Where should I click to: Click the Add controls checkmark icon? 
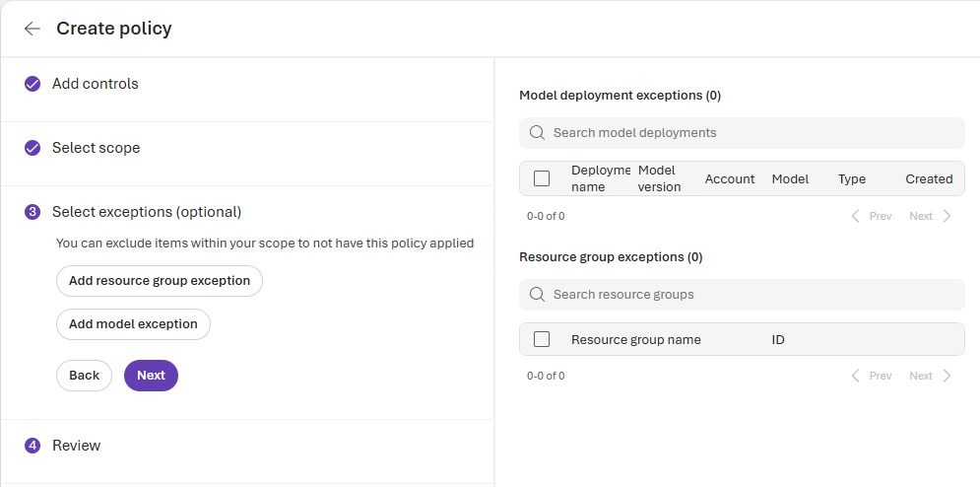(33, 84)
